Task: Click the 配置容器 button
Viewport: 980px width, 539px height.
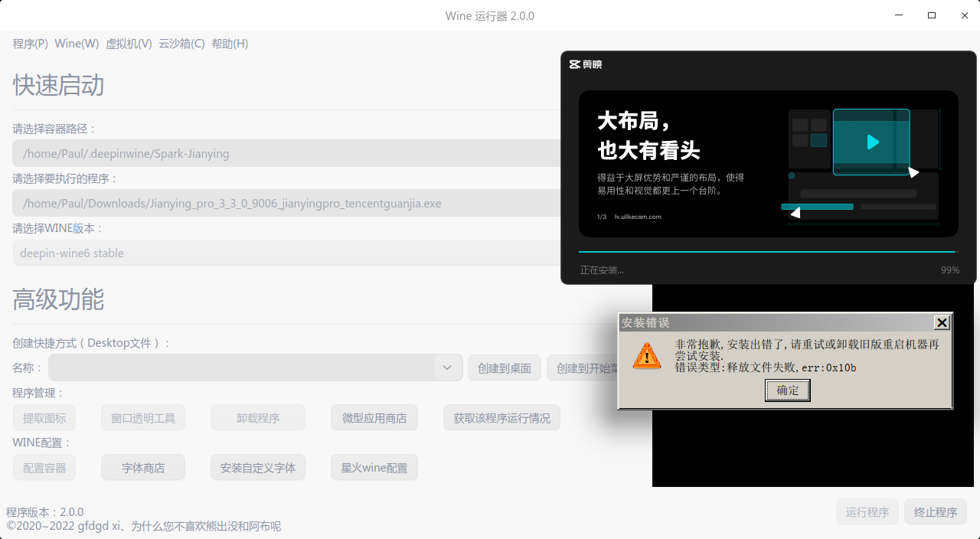Action: click(44, 468)
